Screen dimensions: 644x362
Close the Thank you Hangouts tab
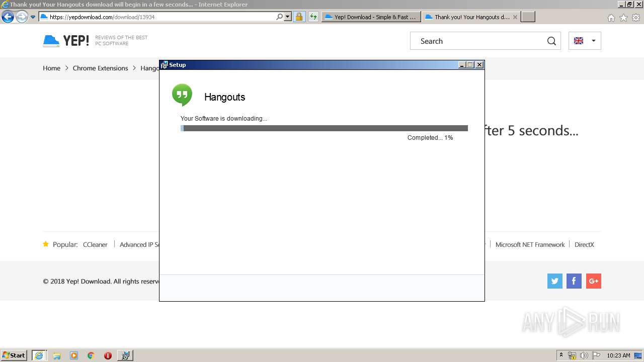point(515,17)
